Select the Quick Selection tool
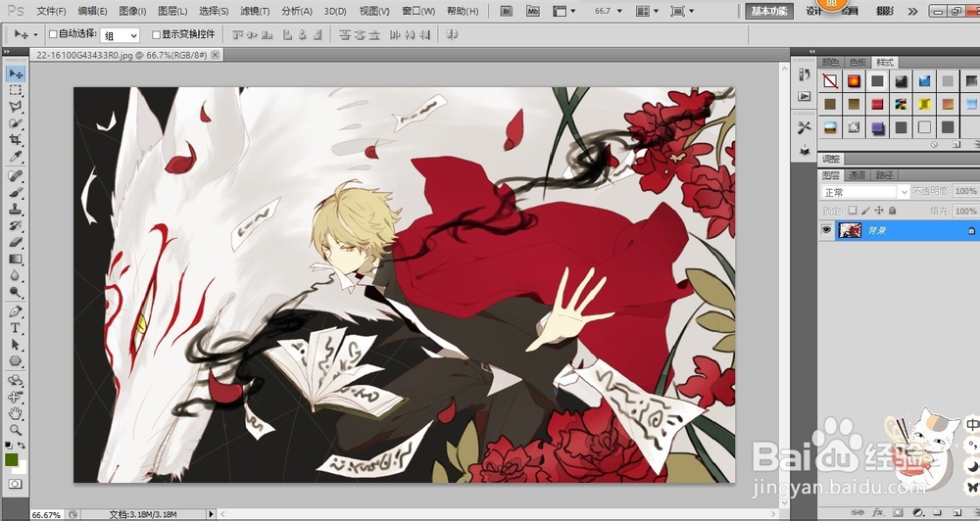The width and height of the screenshot is (980, 521). pyautogui.click(x=16, y=123)
